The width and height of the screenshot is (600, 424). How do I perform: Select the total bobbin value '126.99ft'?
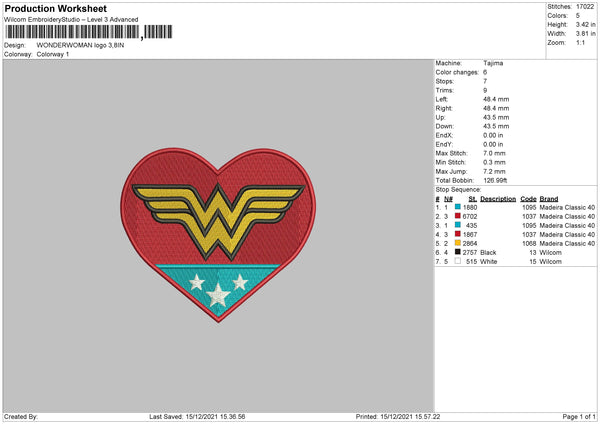coord(495,181)
